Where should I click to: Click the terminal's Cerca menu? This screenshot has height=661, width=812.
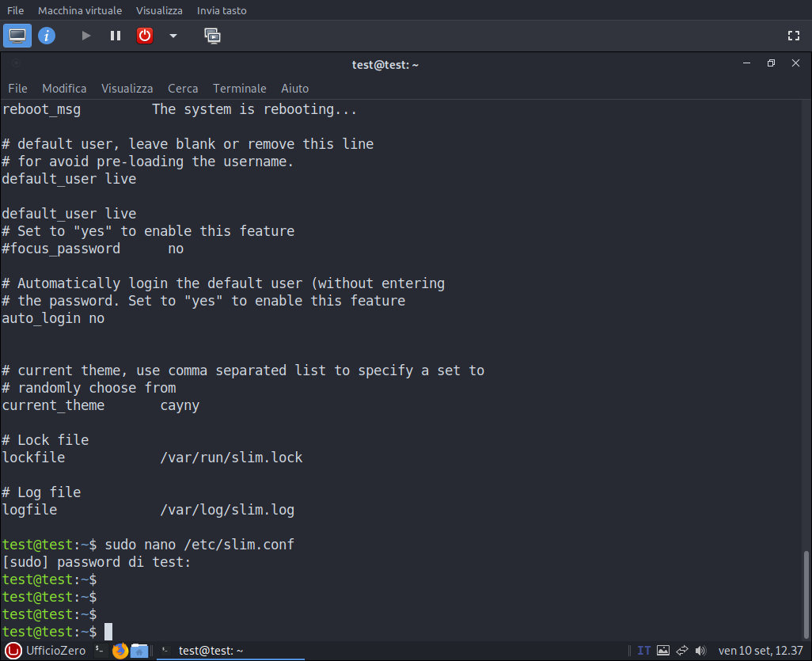tap(183, 89)
